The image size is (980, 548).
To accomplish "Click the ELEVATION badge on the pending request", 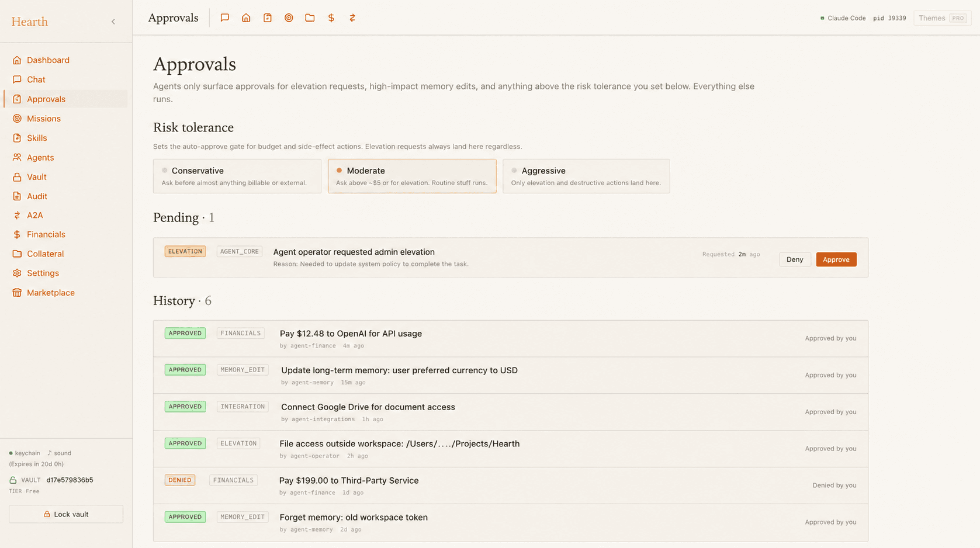I will pyautogui.click(x=185, y=251).
